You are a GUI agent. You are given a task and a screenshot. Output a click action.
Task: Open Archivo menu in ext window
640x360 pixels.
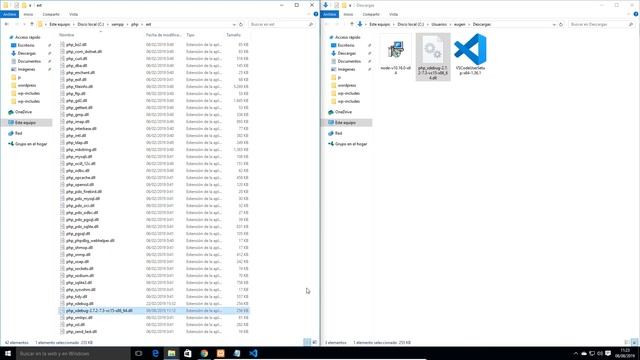[9, 14]
